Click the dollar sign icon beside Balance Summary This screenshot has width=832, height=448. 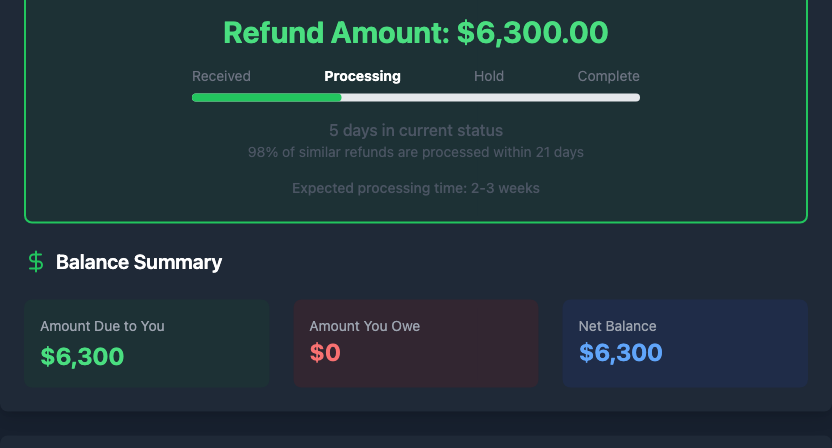point(36,262)
